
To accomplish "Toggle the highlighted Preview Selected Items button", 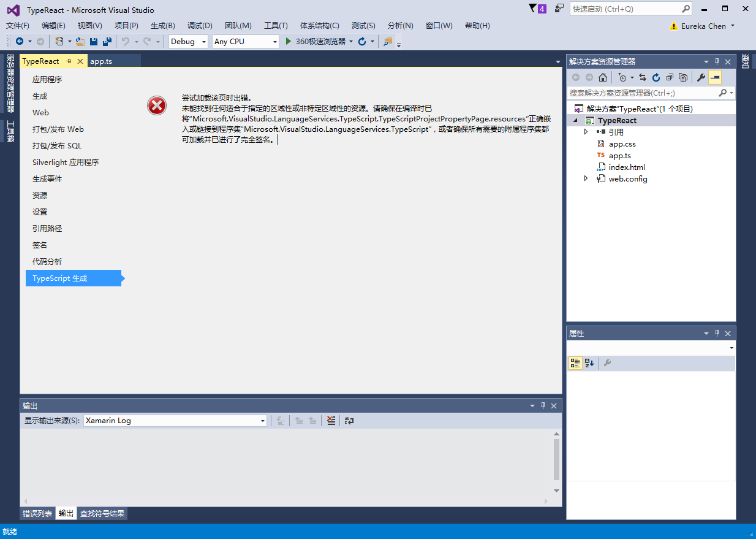I will coord(715,77).
